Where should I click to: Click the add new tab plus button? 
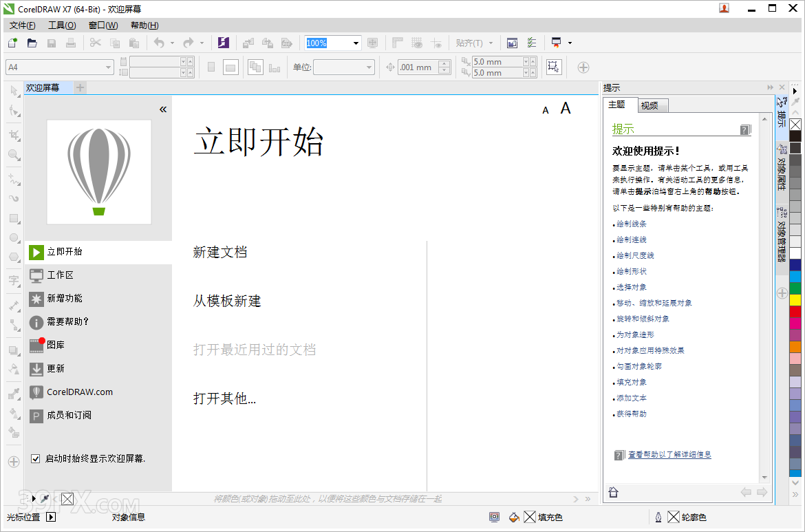pos(80,88)
